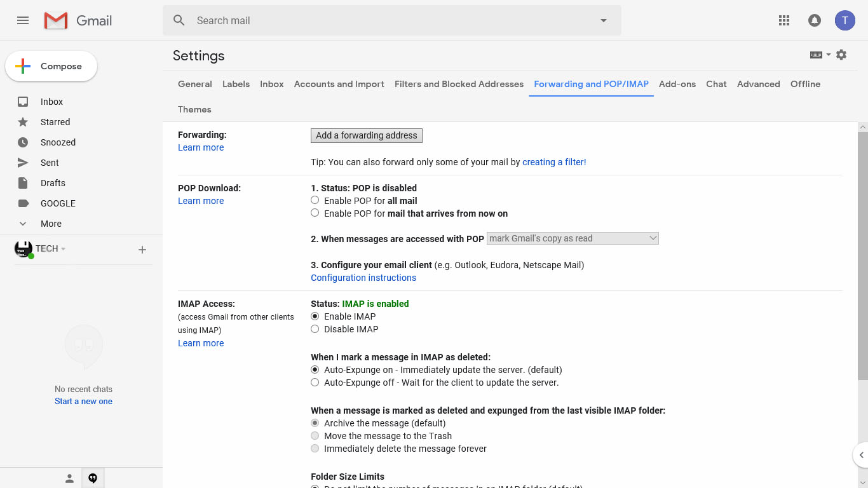Open Sent folder label
Viewport: 868px width, 488px height.
point(50,163)
